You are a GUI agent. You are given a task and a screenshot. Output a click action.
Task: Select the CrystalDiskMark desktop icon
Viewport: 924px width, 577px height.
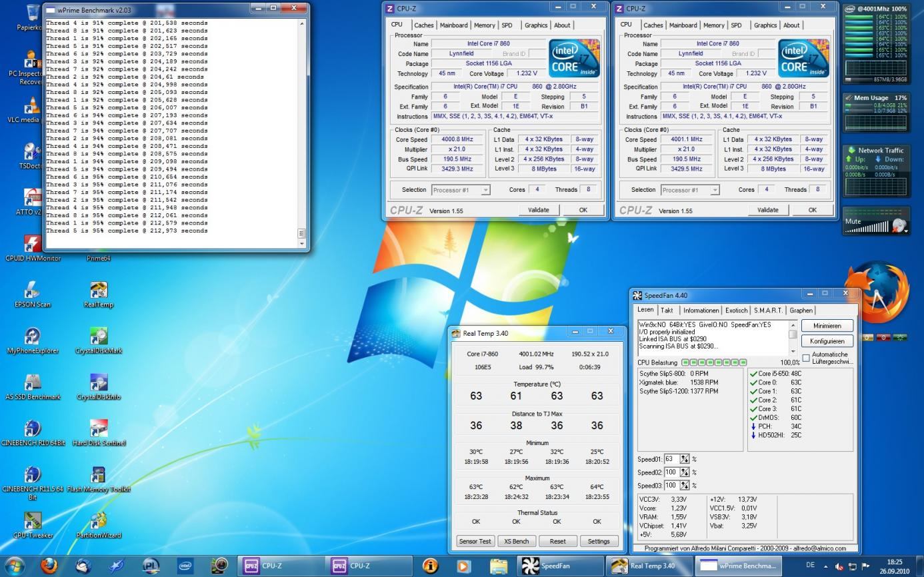point(99,340)
